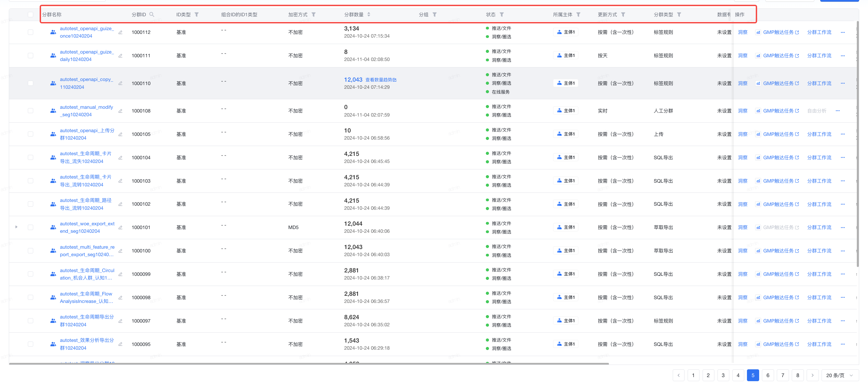Go to previous page with left chevron

(x=678, y=375)
